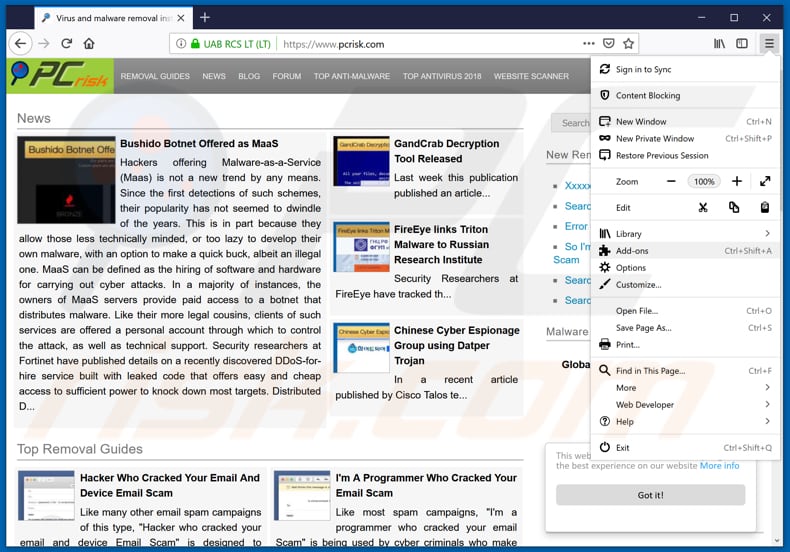
Task: Close the hamburger menu via its toolbar button
Action: (x=768, y=44)
